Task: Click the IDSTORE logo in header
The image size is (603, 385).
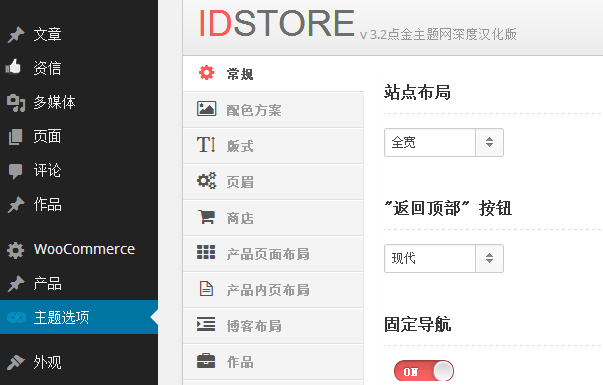Action: click(x=276, y=24)
